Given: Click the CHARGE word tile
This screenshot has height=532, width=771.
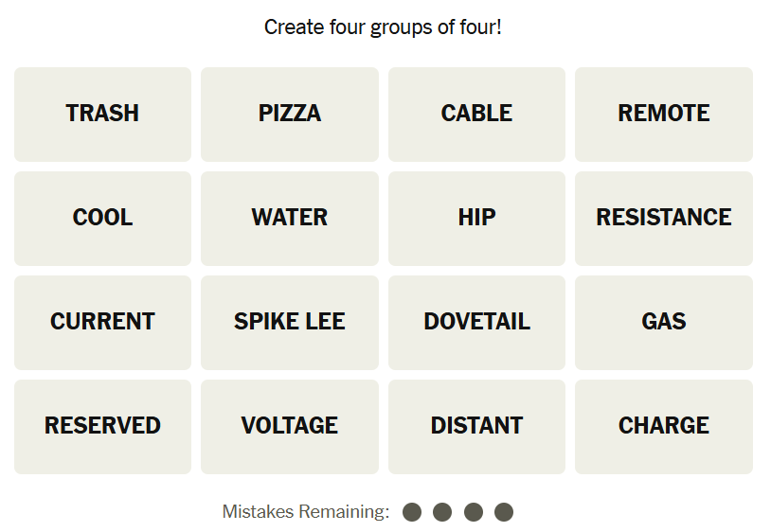Looking at the screenshot, I should point(664,426).
